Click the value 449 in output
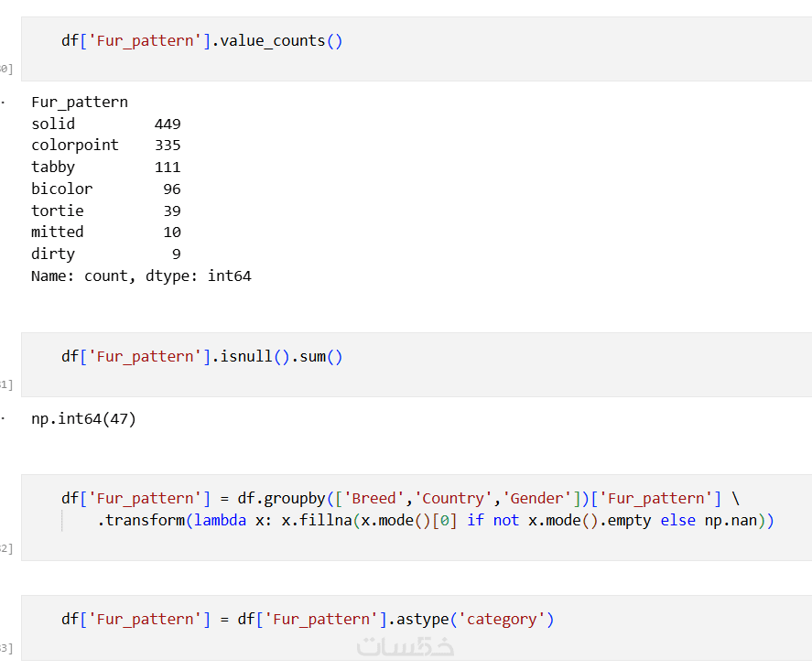This screenshot has width=812, height=670. coord(168,124)
